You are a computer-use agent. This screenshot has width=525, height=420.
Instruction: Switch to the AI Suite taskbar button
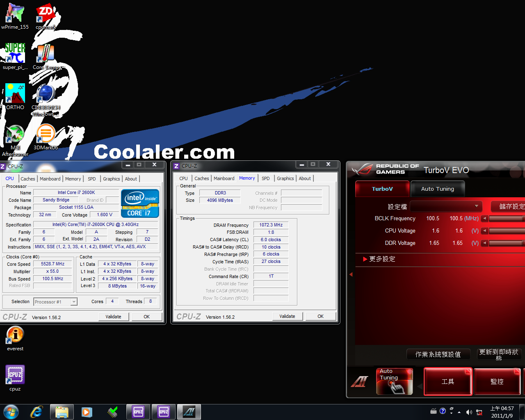(189, 412)
